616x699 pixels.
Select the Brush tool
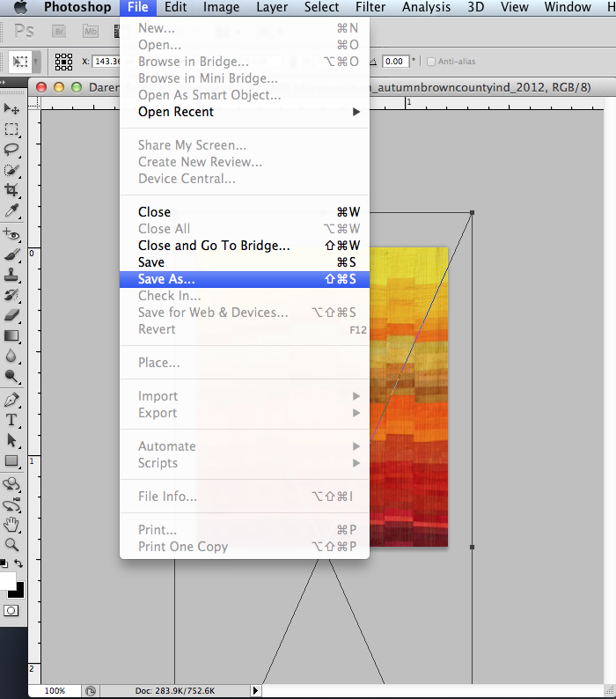(11, 254)
